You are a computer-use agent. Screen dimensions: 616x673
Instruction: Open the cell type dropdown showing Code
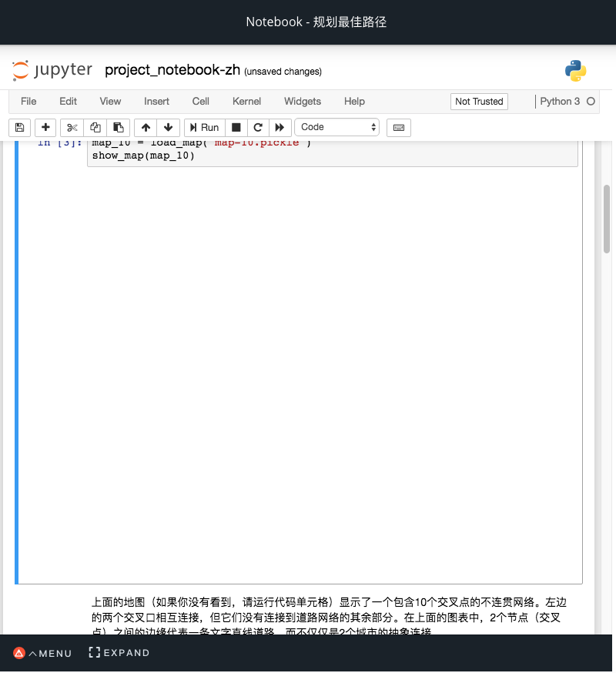[x=336, y=127]
